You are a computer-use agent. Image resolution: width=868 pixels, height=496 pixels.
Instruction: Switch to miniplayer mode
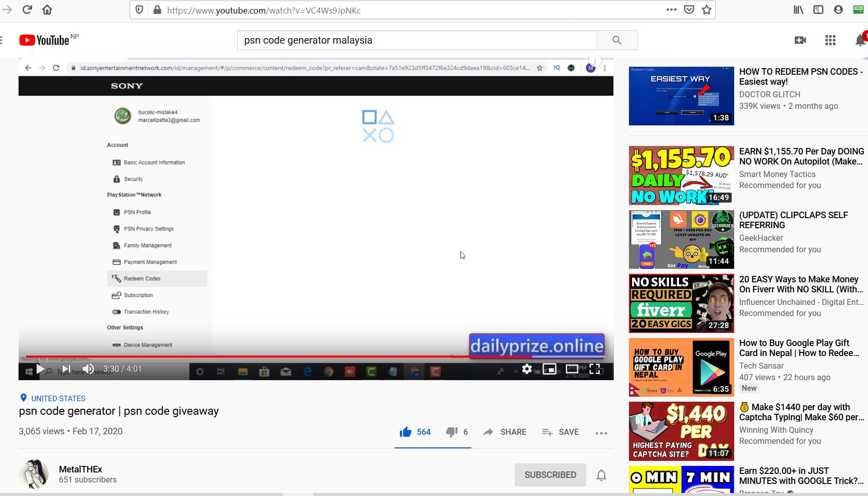[x=549, y=369]
